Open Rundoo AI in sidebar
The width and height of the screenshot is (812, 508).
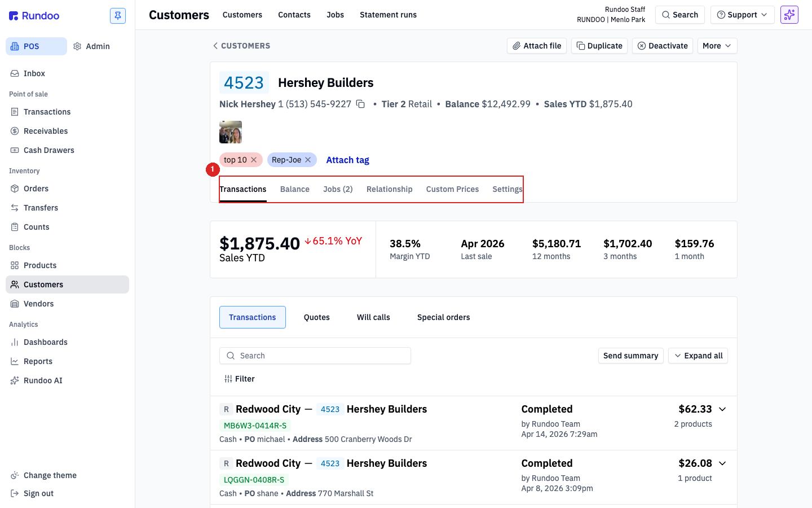[68, 380]
